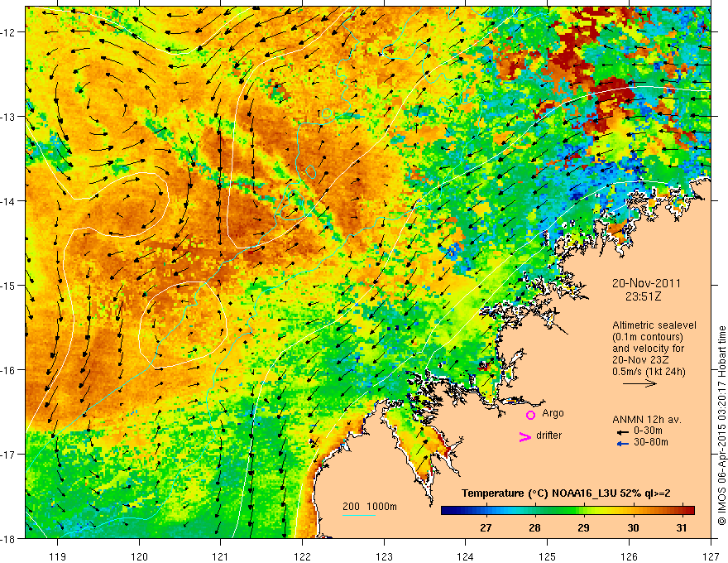Click the temperature color bar

click(x=568, y=510)
